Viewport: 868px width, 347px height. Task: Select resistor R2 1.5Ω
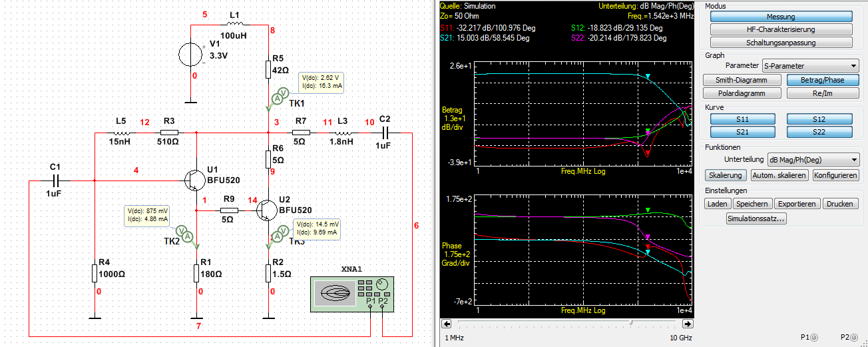point(268,274)
